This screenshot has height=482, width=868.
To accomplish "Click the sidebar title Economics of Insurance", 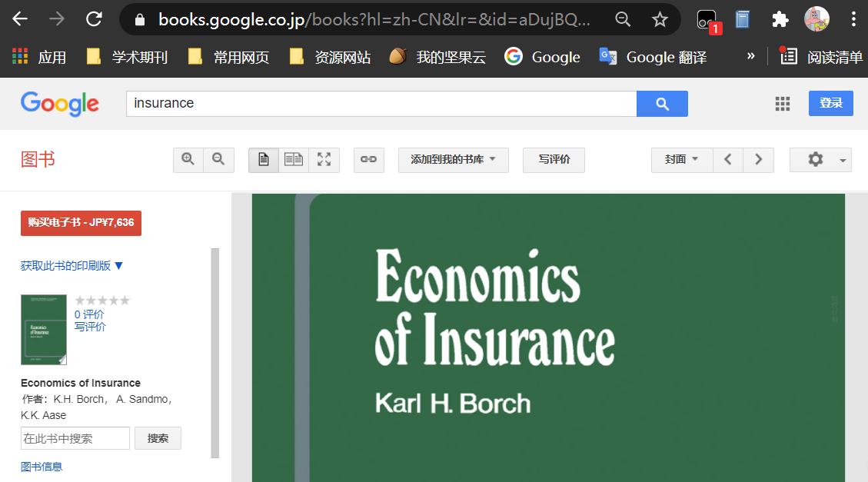I will [80, 383].
